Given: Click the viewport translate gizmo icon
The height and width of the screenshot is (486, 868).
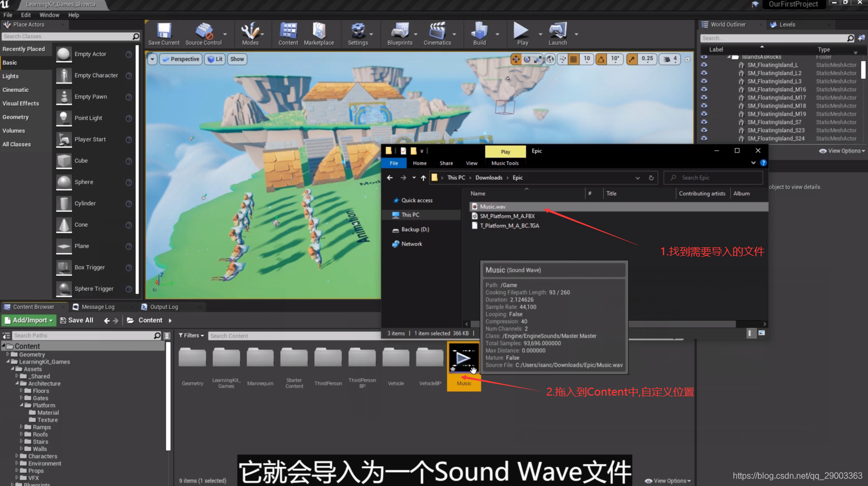Looking at the screenshot, I should (515, 59).
